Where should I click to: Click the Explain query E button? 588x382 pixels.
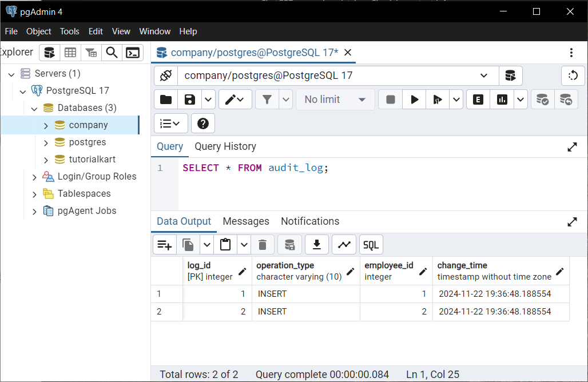coord(478,100)
